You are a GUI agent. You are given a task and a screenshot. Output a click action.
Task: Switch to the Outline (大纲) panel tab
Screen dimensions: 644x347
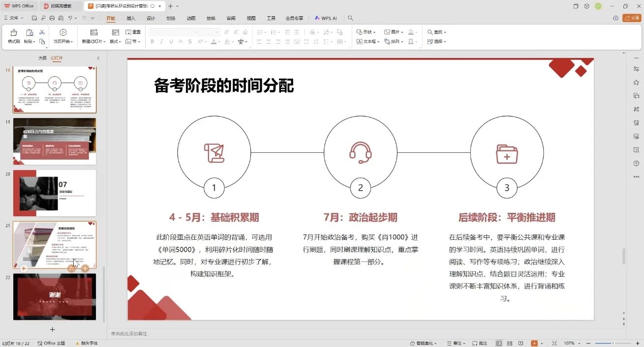pos(42,58)
